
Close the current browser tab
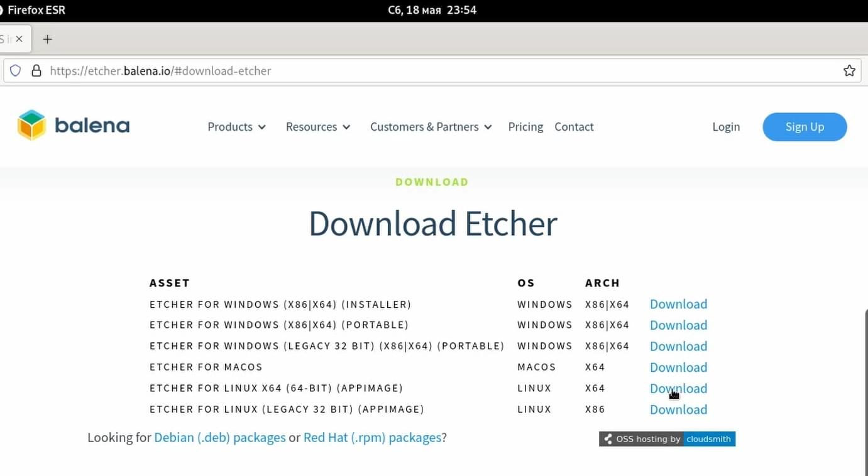[x=19, y=39]
